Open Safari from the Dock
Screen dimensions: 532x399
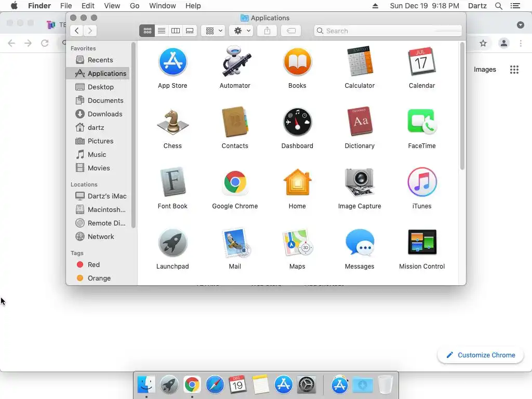(215, 385)
